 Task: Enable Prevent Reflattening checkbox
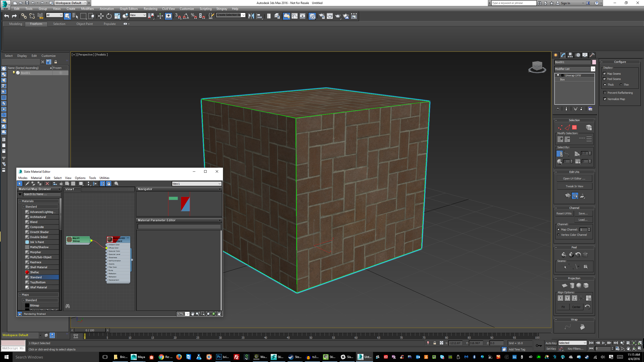click(605, 93)
